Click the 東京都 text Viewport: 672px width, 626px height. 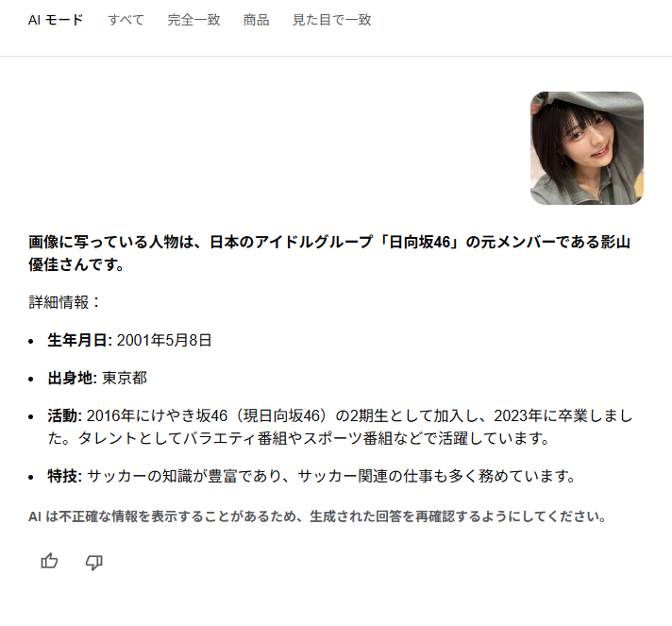pos(125,378)
